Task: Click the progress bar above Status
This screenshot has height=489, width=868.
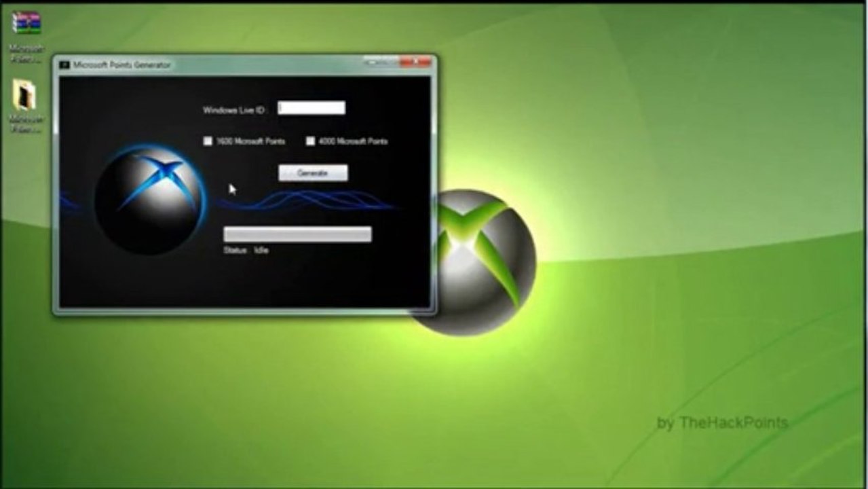Action: point(297,234)
